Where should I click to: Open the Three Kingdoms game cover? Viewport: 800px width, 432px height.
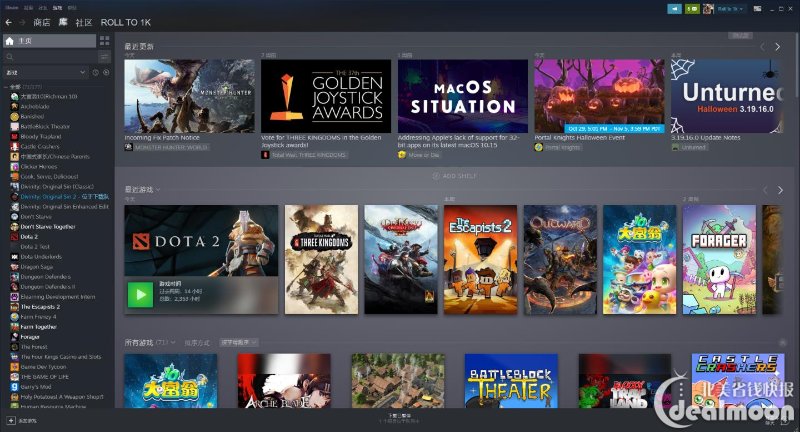(x=321, y=260)
